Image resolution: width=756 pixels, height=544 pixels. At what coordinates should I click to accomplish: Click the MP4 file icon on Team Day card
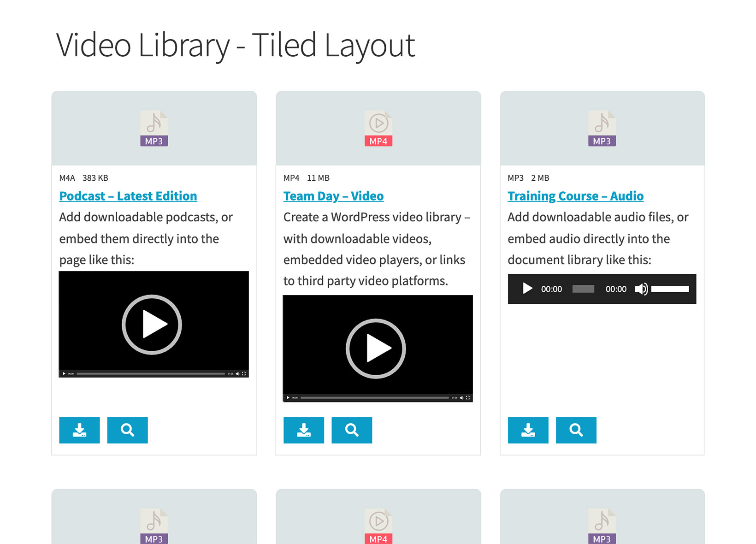tap(378, 127)
